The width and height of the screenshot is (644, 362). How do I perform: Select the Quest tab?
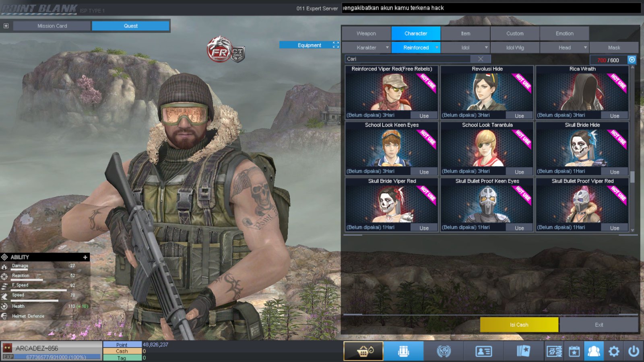pos(130,26)
